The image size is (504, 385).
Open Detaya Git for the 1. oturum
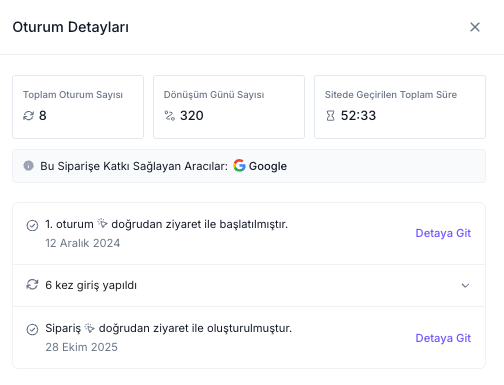tap(443, 233)
